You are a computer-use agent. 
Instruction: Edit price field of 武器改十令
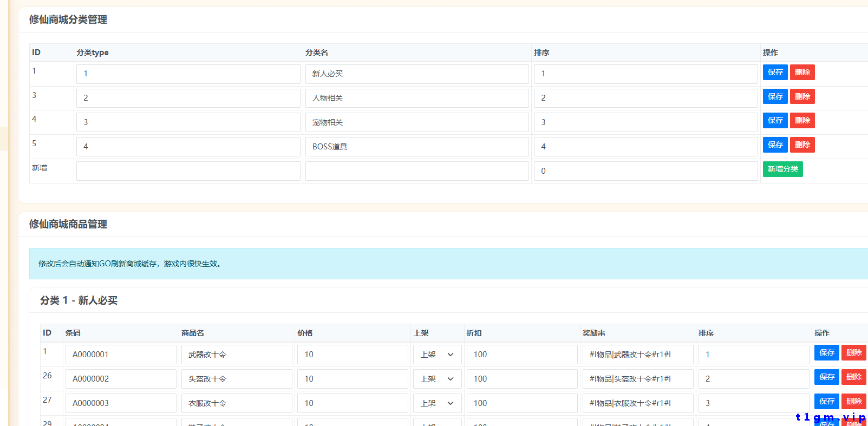click(353, 355)
